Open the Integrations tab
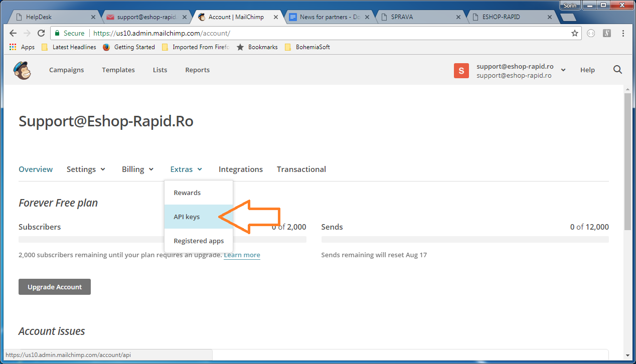 click(241, 169)
